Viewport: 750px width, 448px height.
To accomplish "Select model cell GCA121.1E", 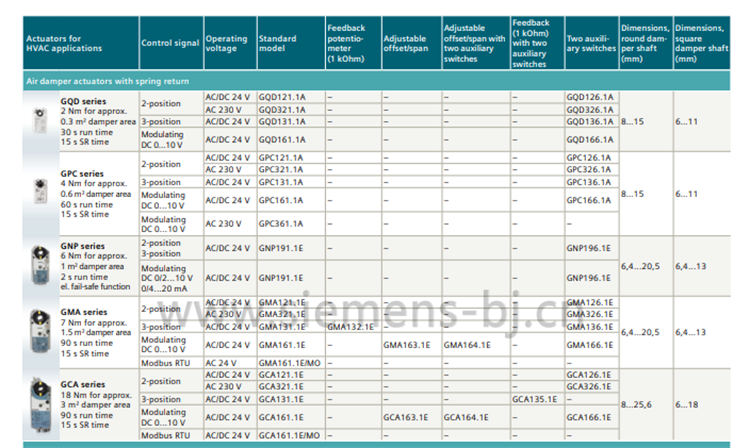I will click(x=281, y=375).
